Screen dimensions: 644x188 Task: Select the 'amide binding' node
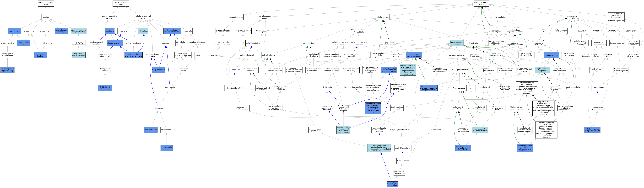(x=46, y=31)
